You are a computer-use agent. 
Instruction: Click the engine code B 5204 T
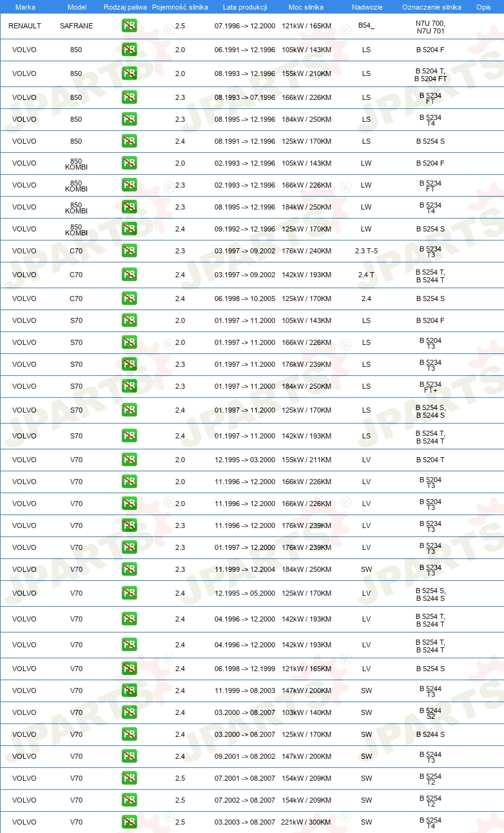[x=431, y=460]
